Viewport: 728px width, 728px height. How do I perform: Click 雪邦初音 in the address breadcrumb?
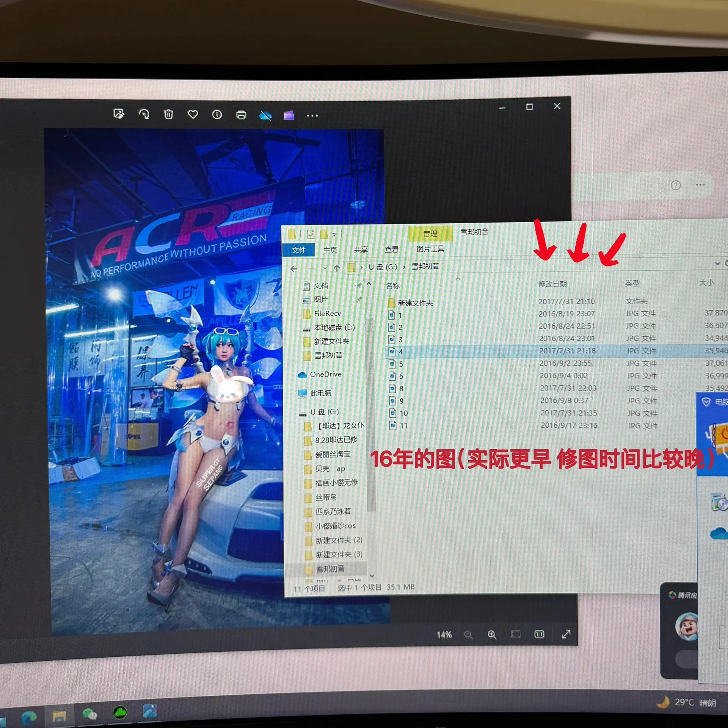425,267
